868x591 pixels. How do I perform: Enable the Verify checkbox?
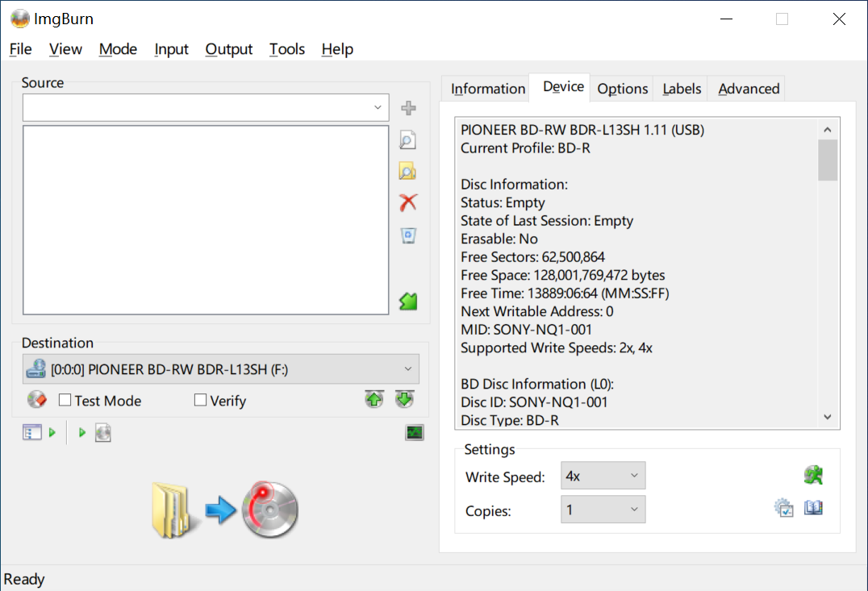point(200,400)
